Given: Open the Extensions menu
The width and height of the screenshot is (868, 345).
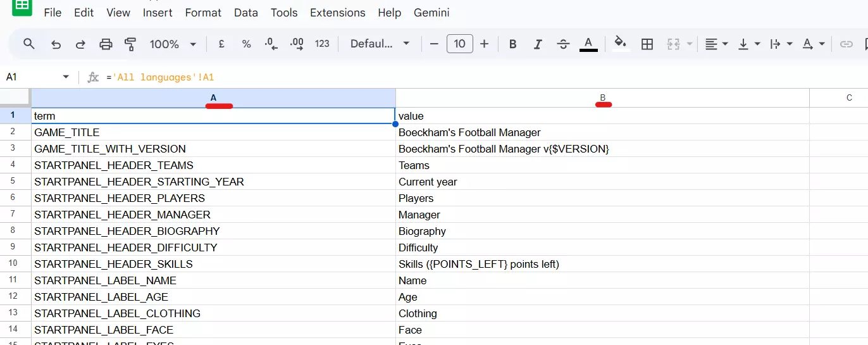Looking at the screenshot, I should coord(337,13).
